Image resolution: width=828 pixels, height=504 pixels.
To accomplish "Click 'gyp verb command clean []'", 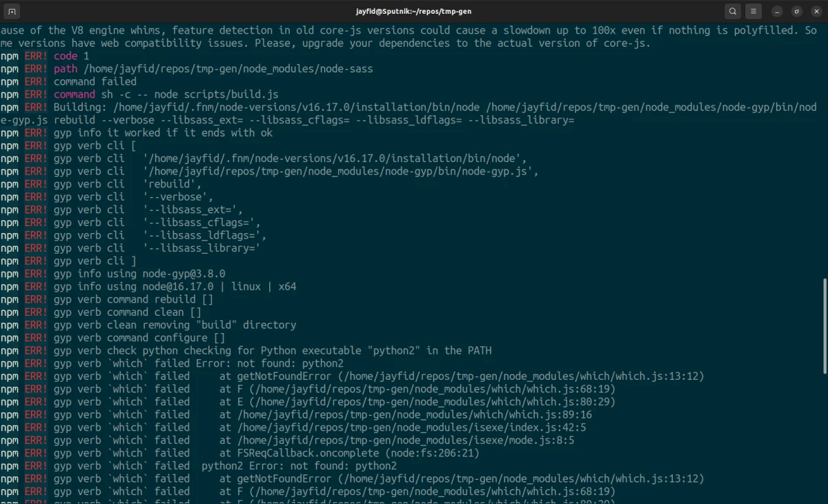I will click(x=128, y=312).
